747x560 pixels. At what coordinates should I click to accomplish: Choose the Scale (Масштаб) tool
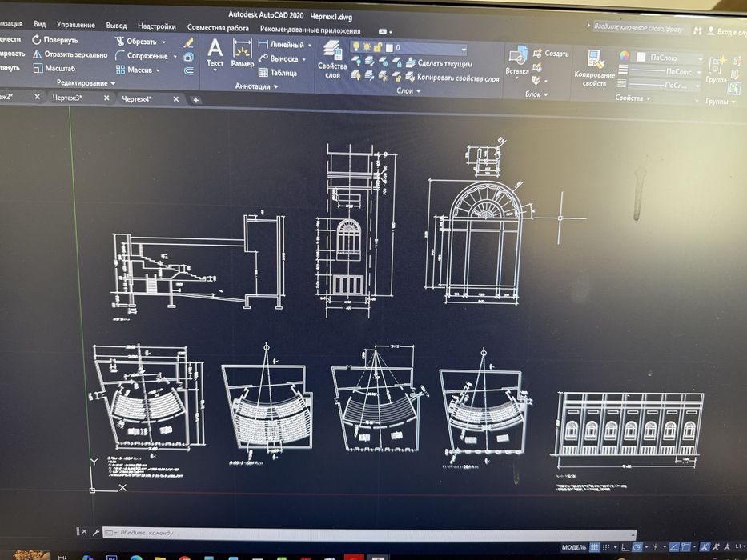click(x=54, y=68)
